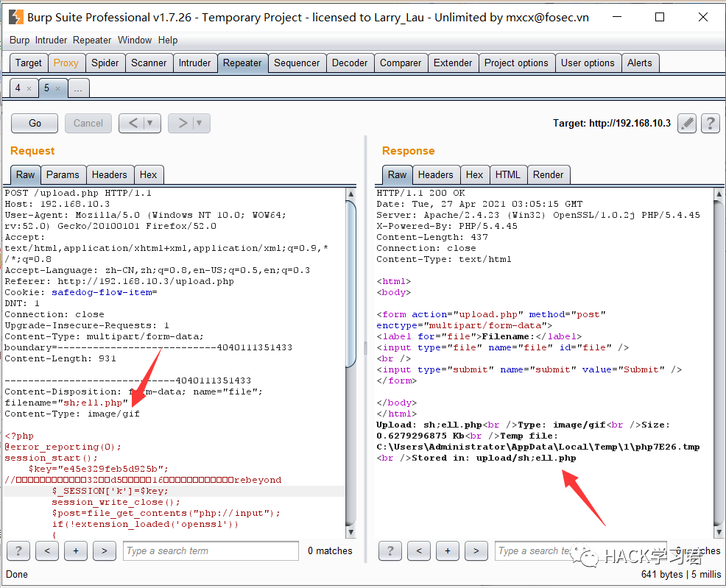The width and height of the screenshot is (726, 588).
Task: Open the Window menu
Action: point(135,40)
